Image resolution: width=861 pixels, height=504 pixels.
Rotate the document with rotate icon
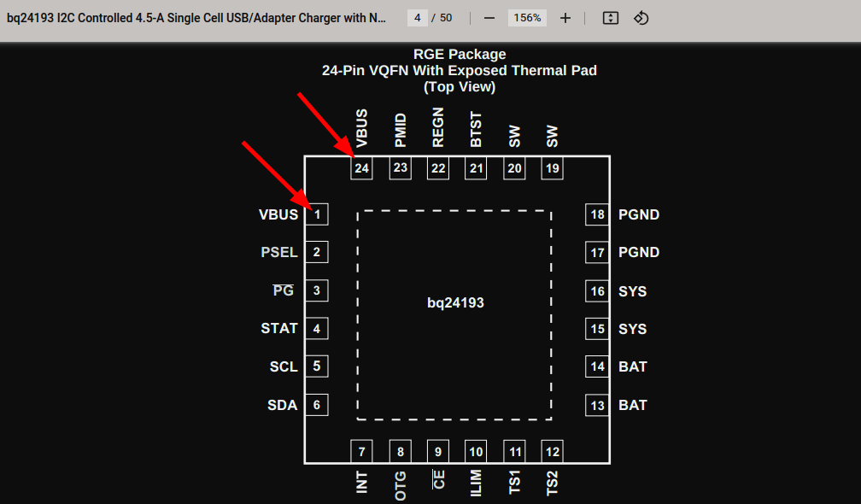click(641, 18)
